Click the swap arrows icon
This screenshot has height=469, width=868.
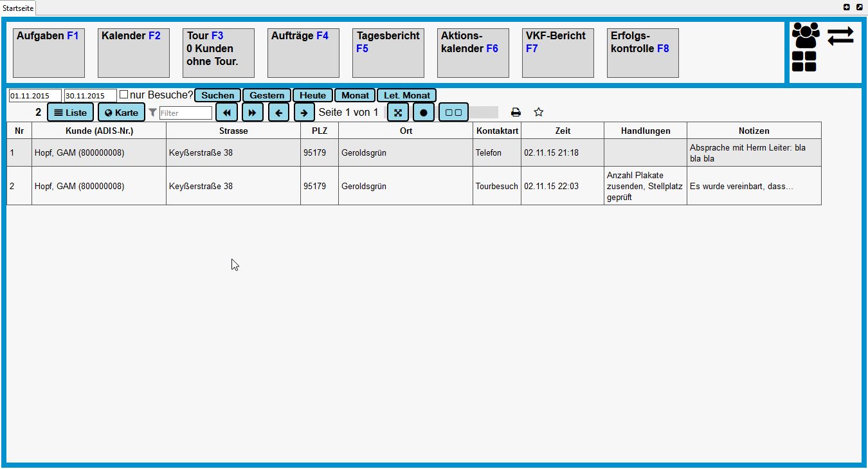840,36
